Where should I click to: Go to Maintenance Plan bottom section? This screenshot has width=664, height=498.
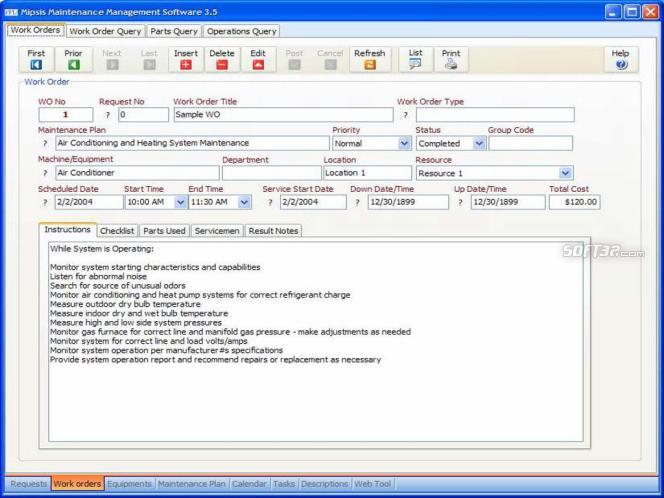click(x=192, y=484)
